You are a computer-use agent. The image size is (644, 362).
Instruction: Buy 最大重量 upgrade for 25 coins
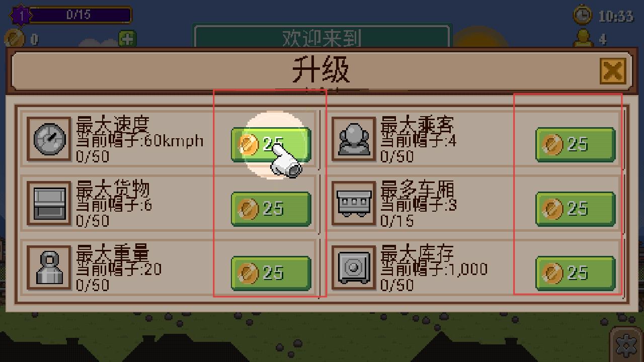pyautogui.click(x=271, y=274)
